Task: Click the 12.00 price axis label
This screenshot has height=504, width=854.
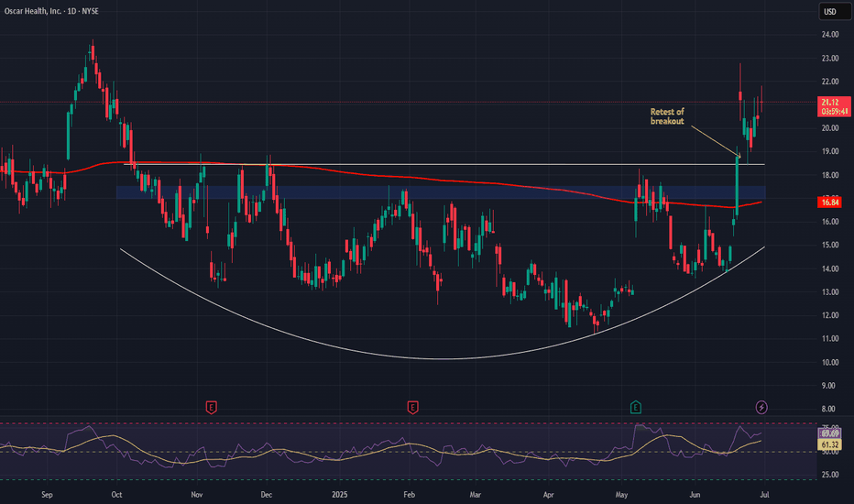Action: pyautogui.click(x=830, y=315)
